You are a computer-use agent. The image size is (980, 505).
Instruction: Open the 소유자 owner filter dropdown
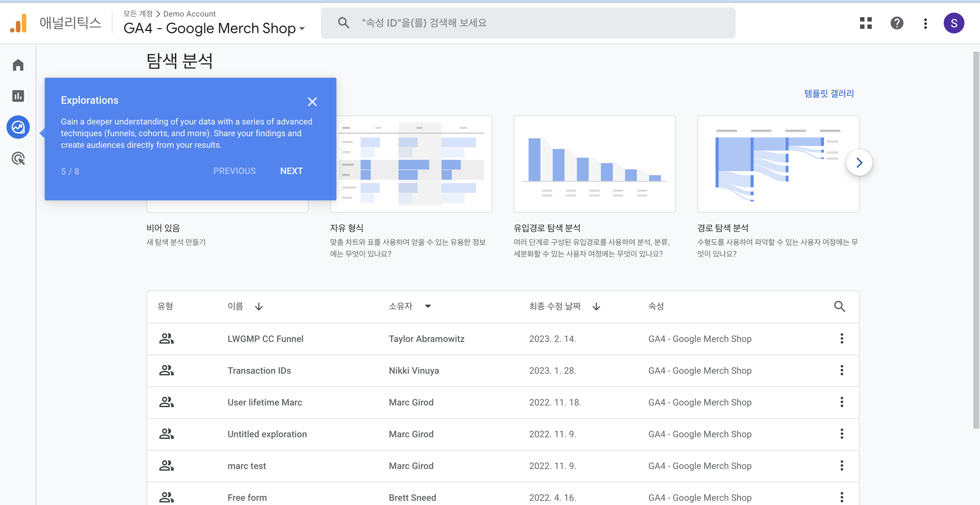point(428,306)
